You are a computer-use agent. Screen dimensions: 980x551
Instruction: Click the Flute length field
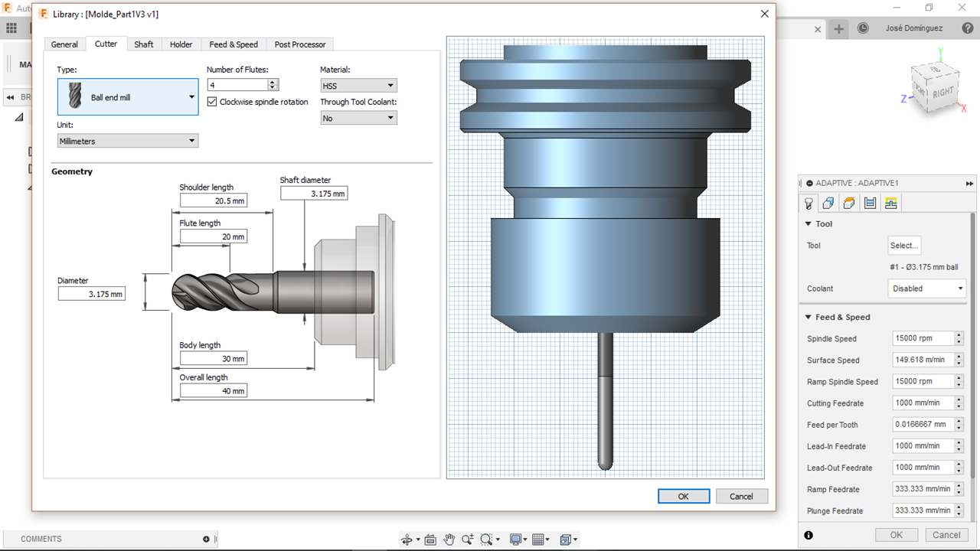click(214, 236)
